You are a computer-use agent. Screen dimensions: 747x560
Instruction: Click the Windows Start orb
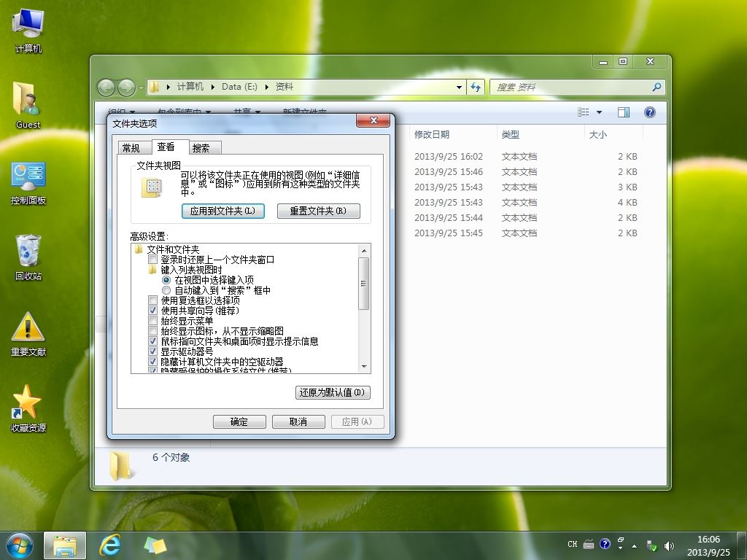coord(20,545)
